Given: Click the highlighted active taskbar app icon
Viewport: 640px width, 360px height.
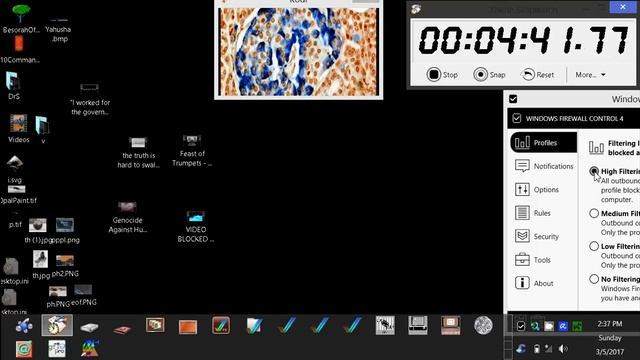Looking at the screenshot, I should [57, 325].
